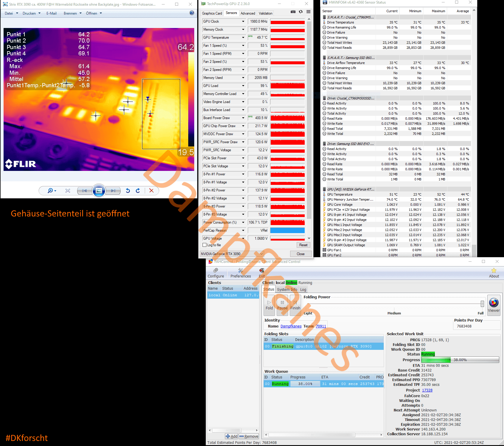Open GPU Clock sensor dropdown in GPU-Z
The width and height of the screenshot is (504, 446).
(x=243, y=21)
